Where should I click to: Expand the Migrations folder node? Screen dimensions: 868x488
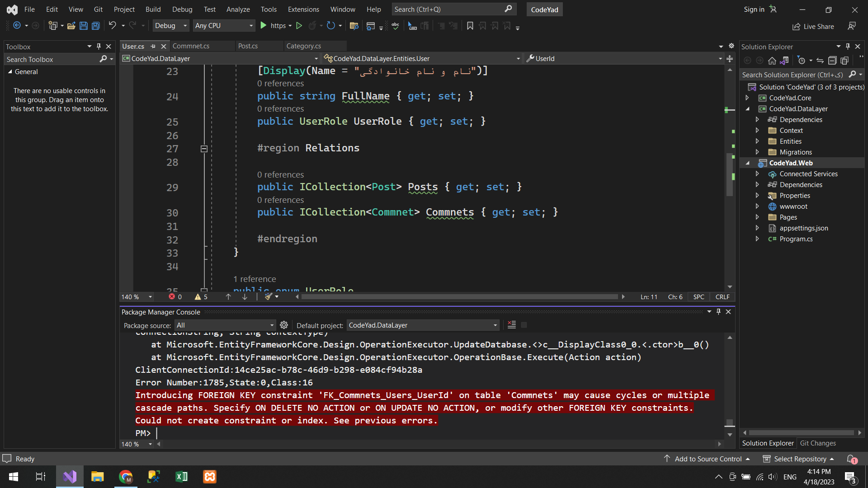coord(757,152)
